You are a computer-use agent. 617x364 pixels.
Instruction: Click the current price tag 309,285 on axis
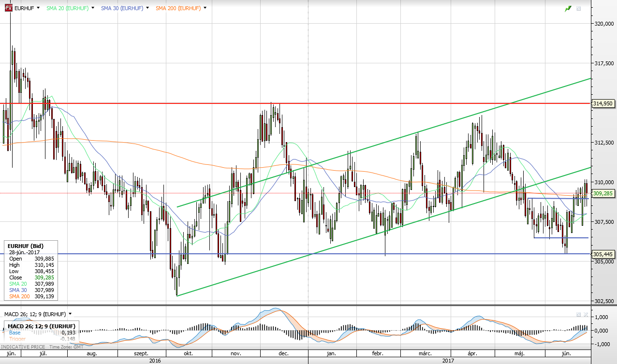point(602,193)
